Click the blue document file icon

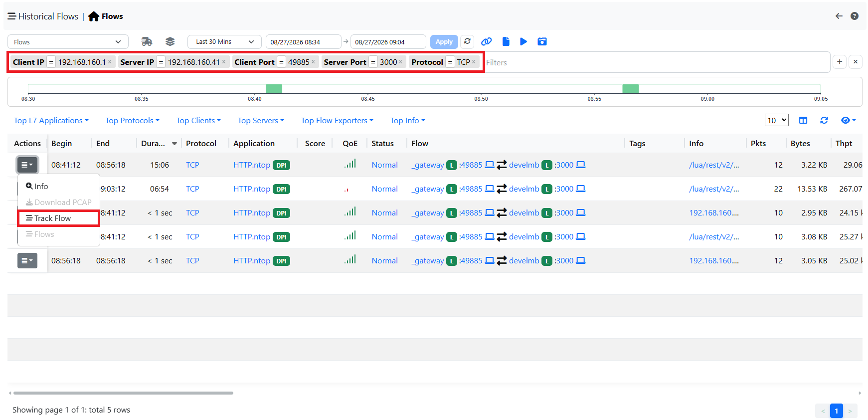coord(506,41)
